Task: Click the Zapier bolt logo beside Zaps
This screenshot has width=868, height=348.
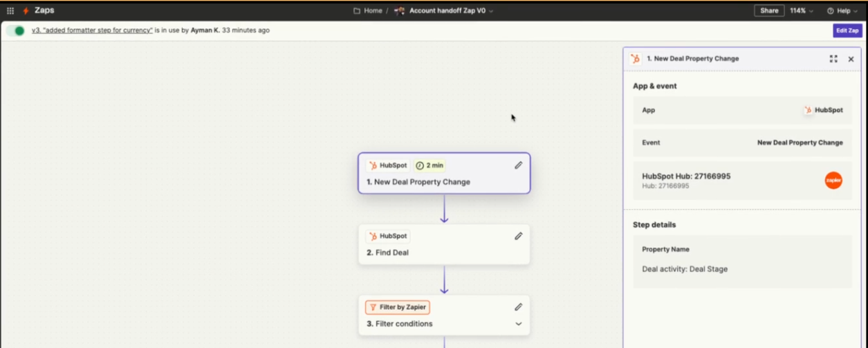Action: [x=26, y=10]
